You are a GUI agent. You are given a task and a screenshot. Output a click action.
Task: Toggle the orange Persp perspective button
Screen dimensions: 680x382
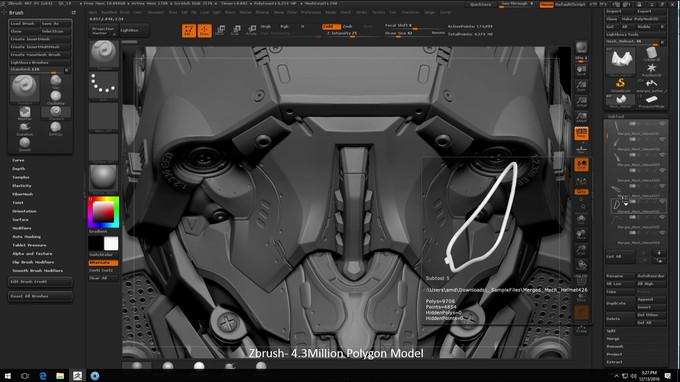(x=581, y=133)
